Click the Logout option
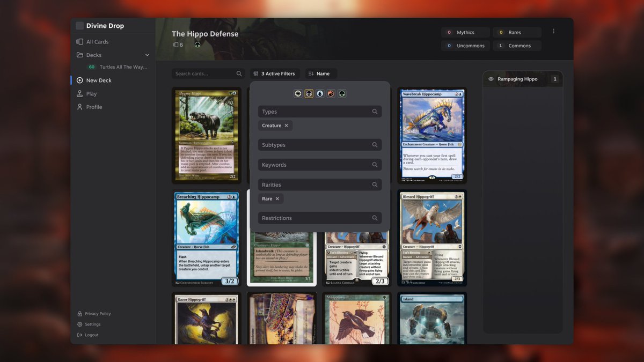Viewport: 644px width, 362px height. [88, 335]
